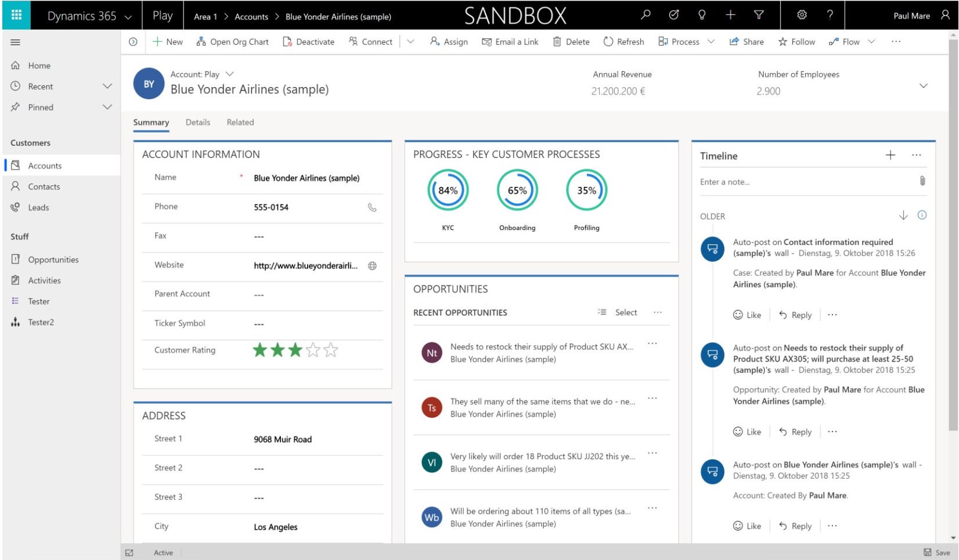Click the paperclip attachment icon in Timeline
This screenshot has height=560, width=959.
[x=922, y=182]
